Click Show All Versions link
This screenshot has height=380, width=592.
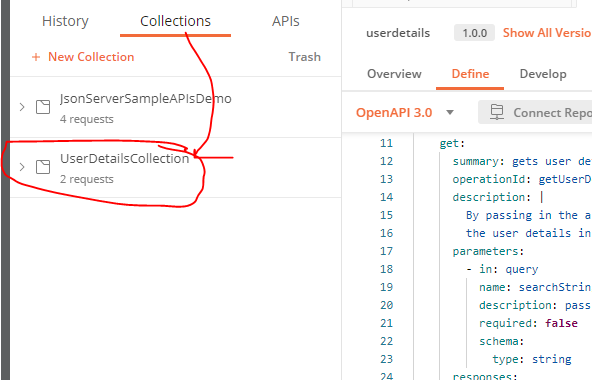pyautogui.click(x=547, y=33)
